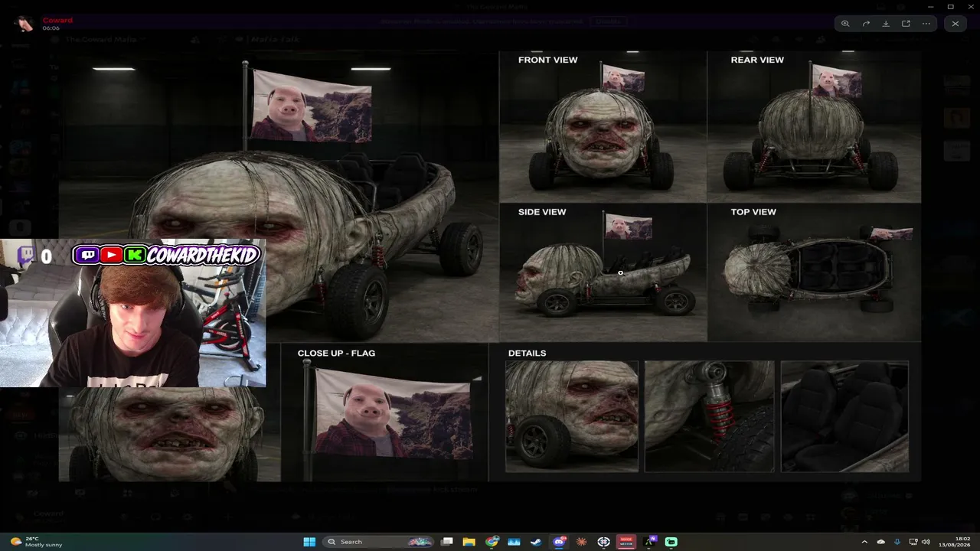Click the COWARDTHEKID overlay name text

coord(202,255)
